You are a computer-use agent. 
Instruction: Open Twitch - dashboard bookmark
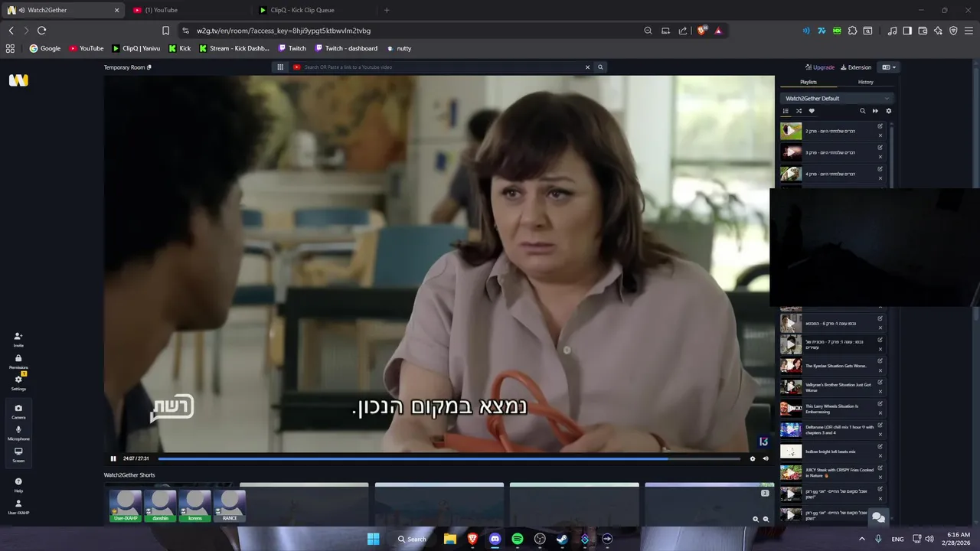coord(346,48)
